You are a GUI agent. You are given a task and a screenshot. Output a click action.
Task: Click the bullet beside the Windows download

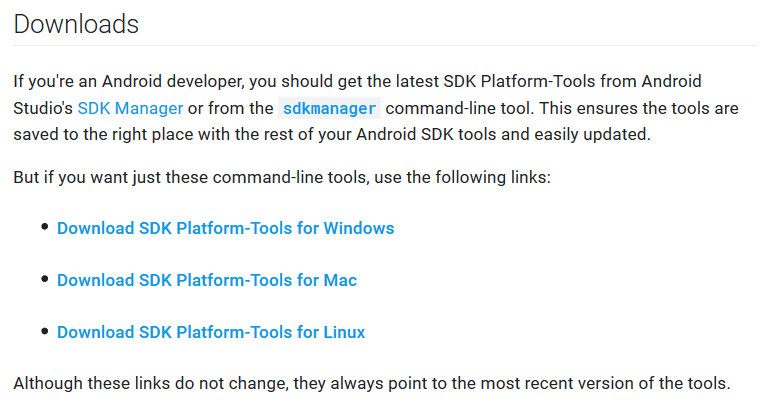pos(45,227)
